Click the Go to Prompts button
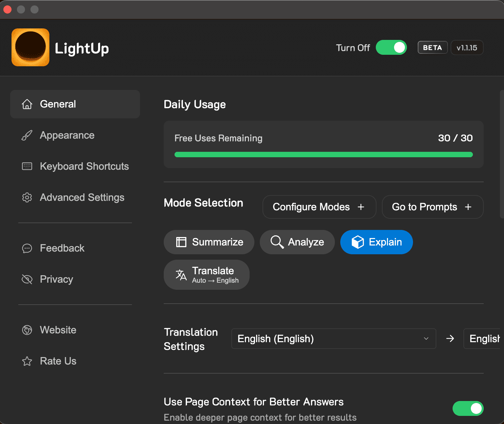 (432, 207)
